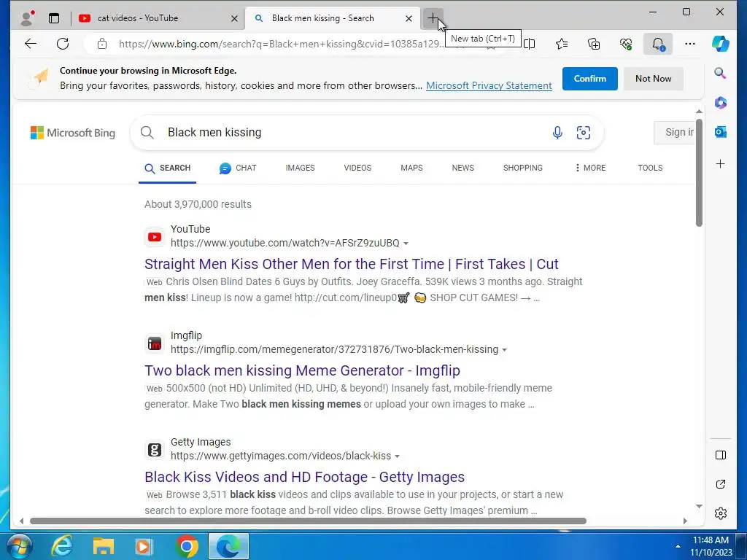Click the scroll down arrow
This screenshot has height=560, width=747.
click(699, 506)
